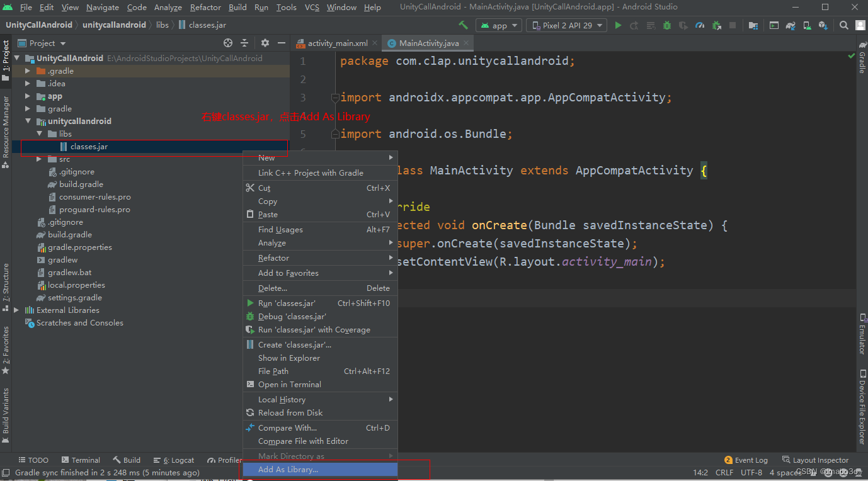
Task: Close the MainActivity.java editor tab
Action: [467, 43]
